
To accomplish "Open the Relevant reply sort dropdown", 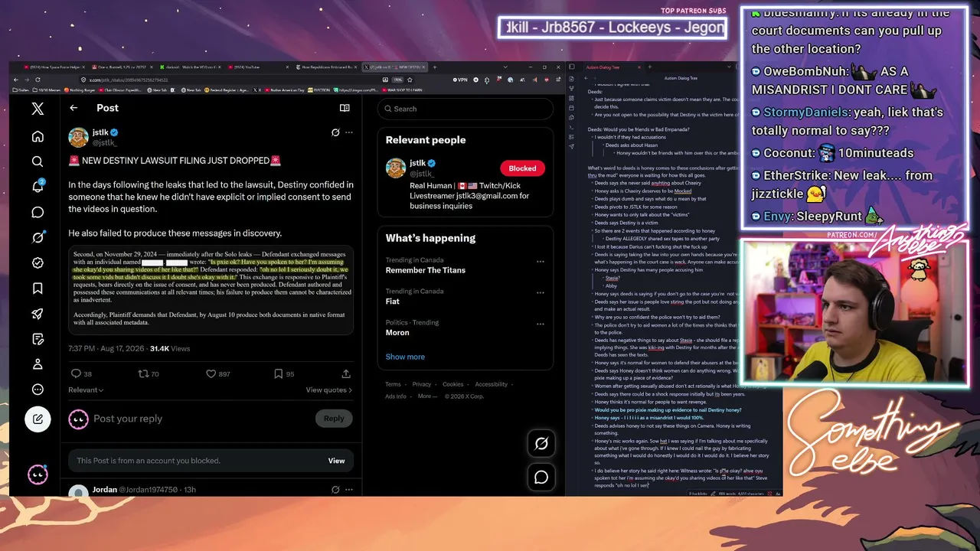I will point(86,390).
